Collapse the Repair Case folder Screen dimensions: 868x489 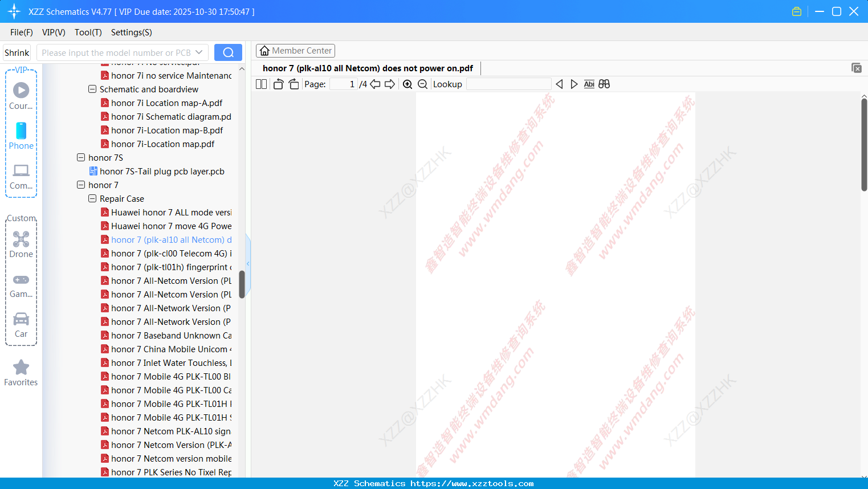click(92, 199)
